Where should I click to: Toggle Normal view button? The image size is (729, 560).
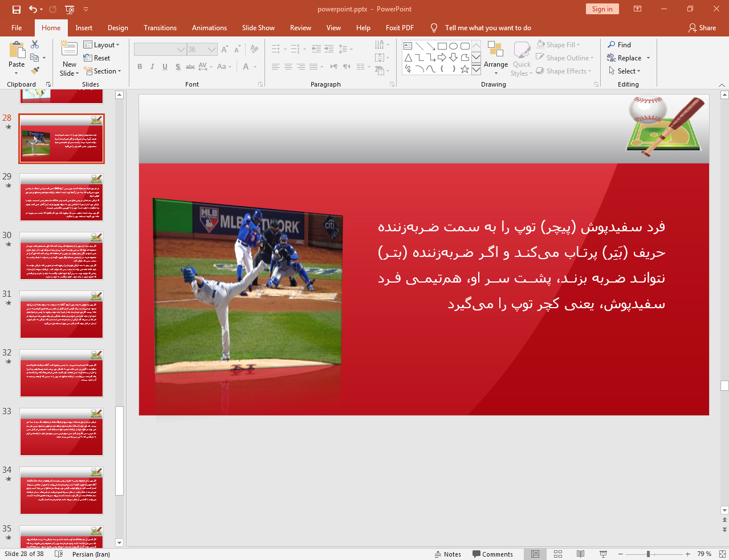[535, 554]
